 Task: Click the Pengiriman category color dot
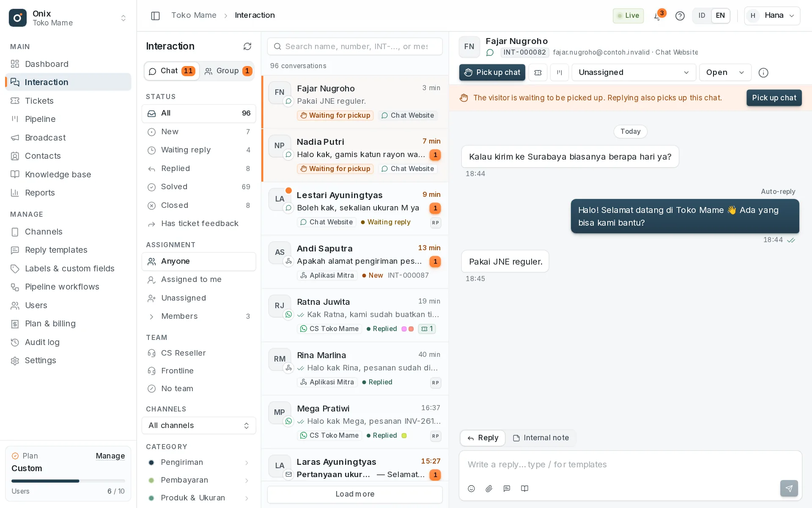151,463
